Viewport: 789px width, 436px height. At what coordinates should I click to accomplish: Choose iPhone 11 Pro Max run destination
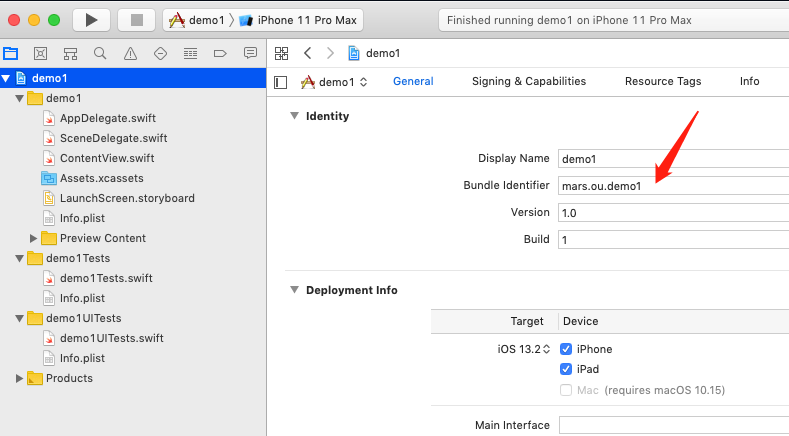[x=298, y=20]
